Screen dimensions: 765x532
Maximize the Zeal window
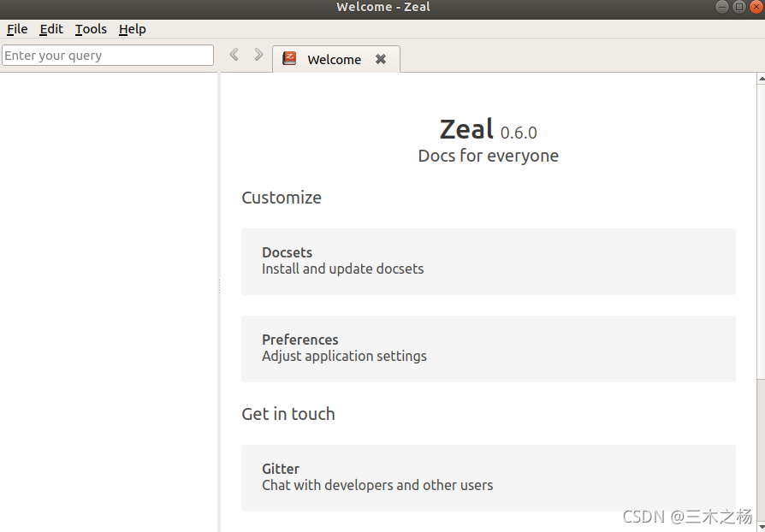(739, 7)
